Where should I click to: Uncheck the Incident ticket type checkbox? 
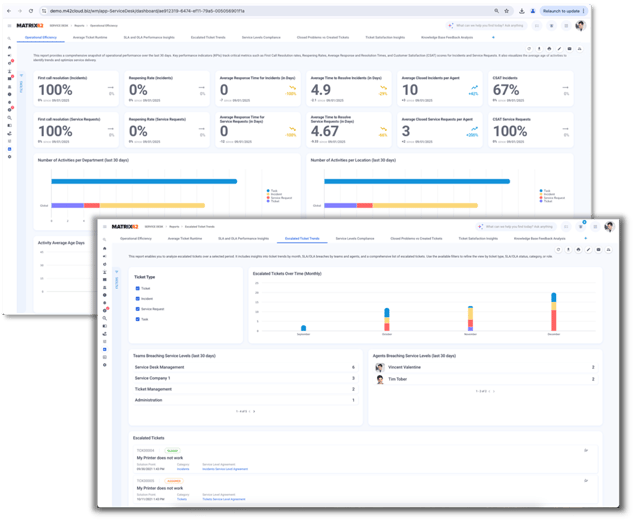[137, 298]
